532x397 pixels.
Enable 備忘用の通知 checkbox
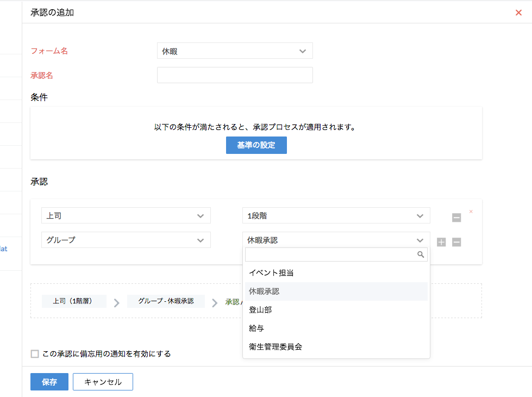[x=35, y=354]
